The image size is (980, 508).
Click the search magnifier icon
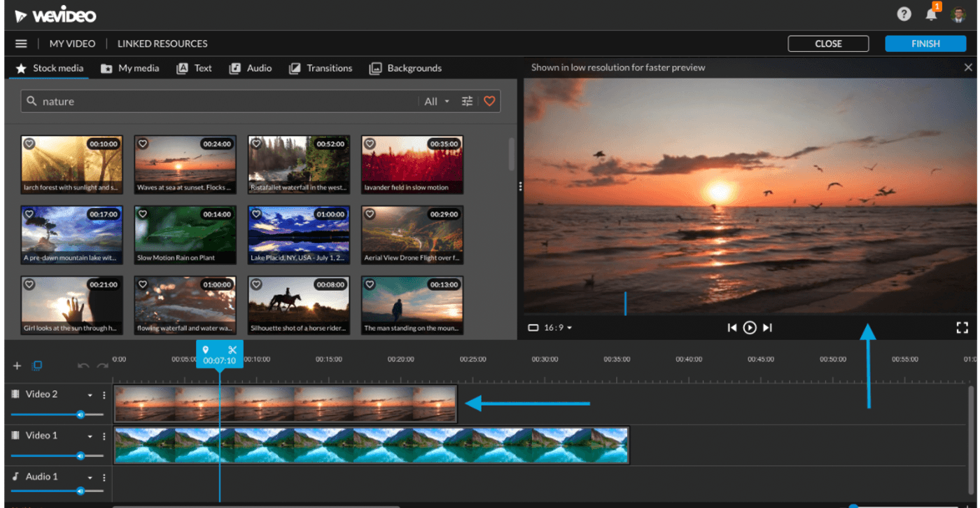coord(31,101)
